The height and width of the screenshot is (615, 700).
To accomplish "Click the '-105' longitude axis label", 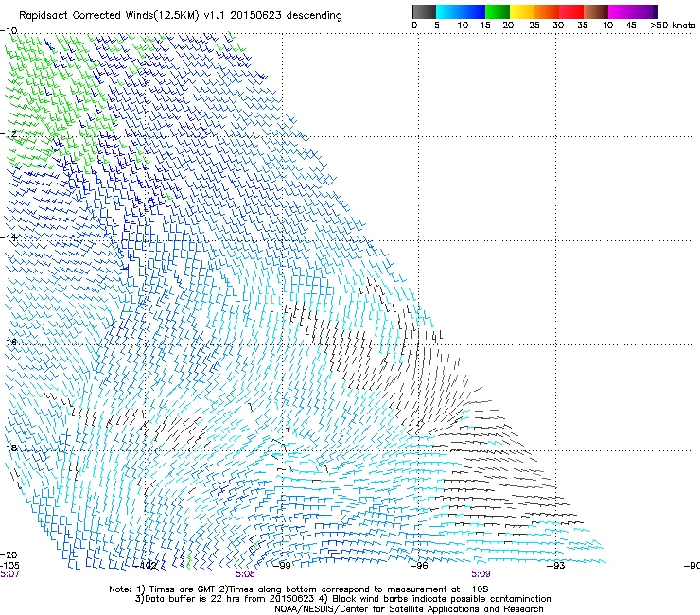I will coord(9,566).
